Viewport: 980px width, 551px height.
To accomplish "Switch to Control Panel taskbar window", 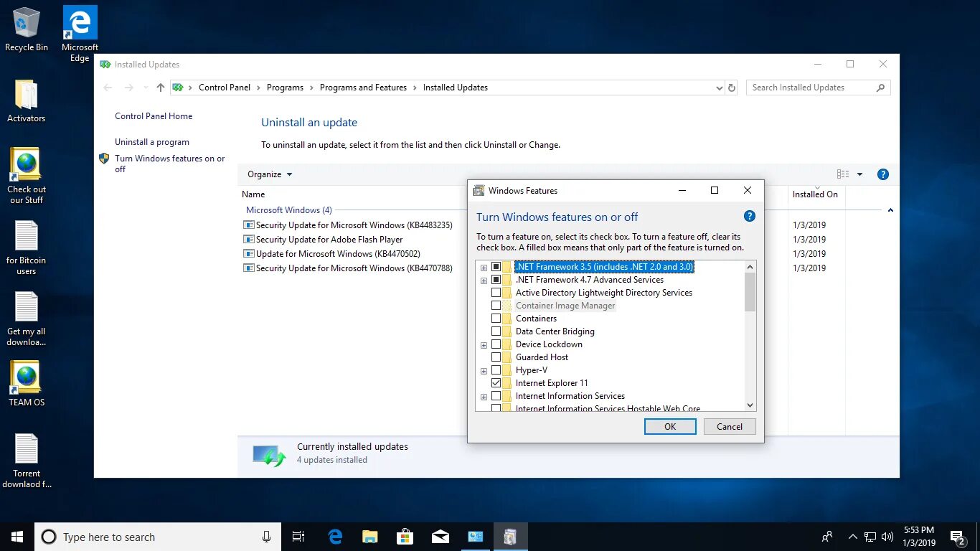I will (x=476, y=537).
